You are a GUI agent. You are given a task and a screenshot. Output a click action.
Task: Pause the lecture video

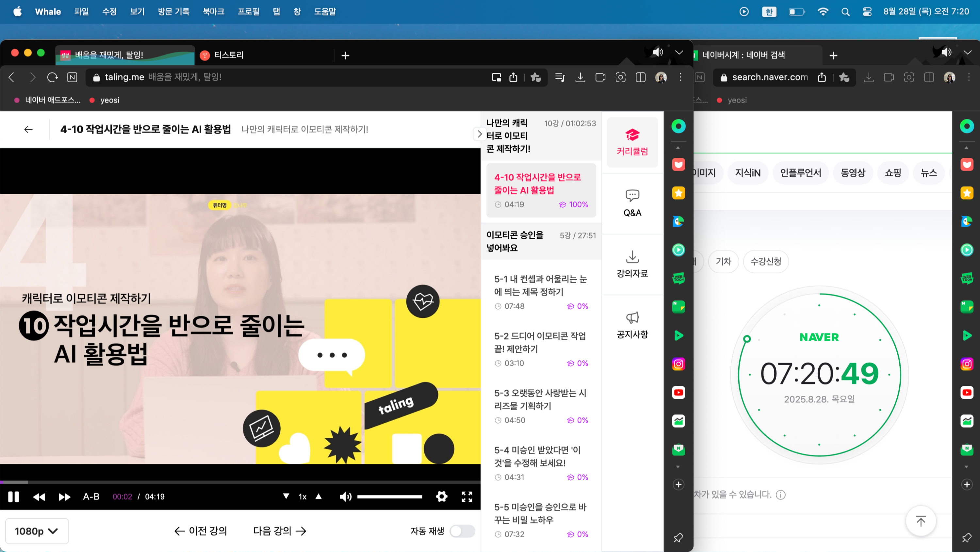(14, 496)
